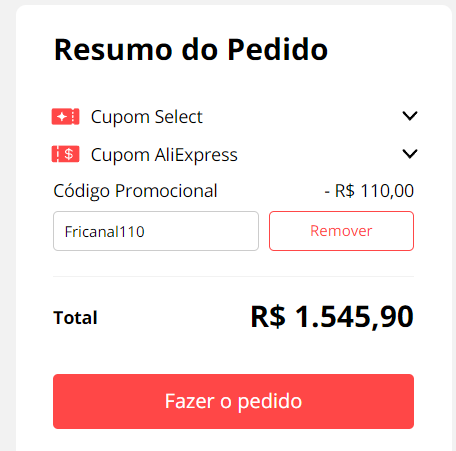Click the word AliExpress in the coupon row
456x451 pixels.
coord(196,155)
